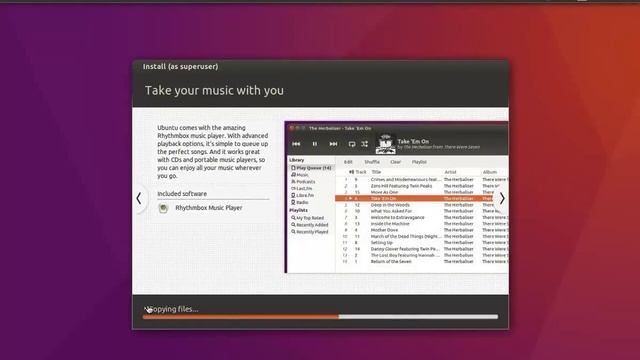
Task: Advance to the next installer slide
Action: [502, 199]
